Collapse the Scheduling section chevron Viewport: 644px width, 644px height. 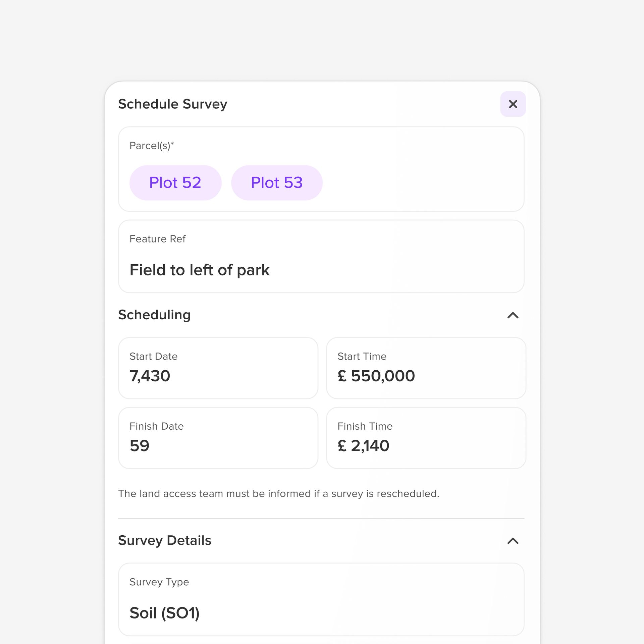[513, 315]
